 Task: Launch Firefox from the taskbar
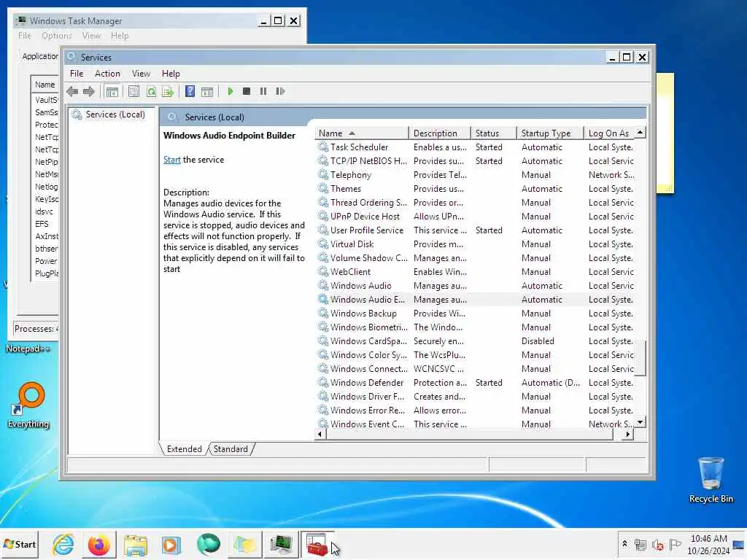click(x=99, y=545)
